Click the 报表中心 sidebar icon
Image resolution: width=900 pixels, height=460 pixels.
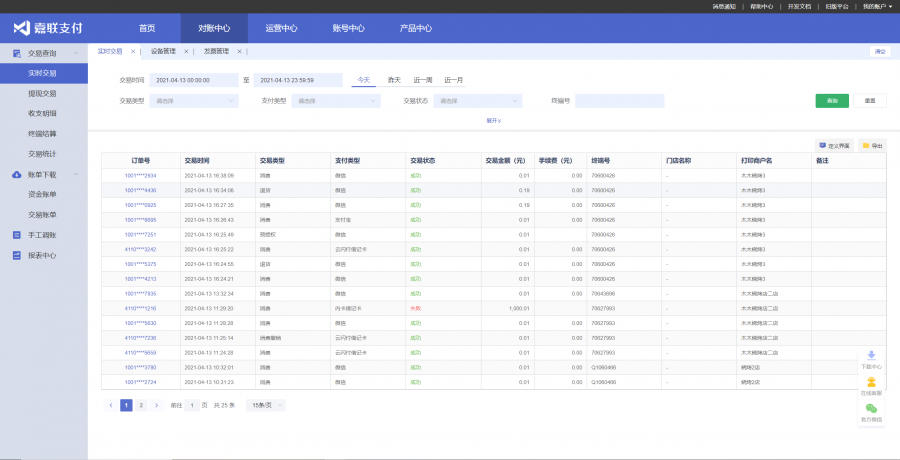[x=17, y=256]
